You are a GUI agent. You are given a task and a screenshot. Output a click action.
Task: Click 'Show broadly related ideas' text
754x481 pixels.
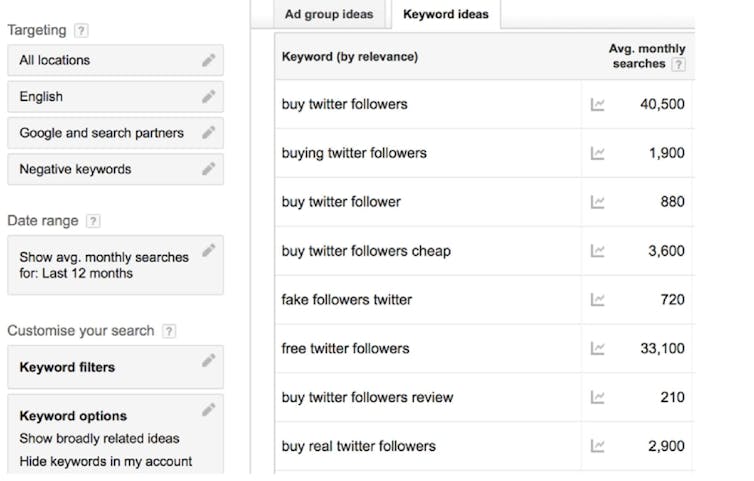(x=100, y=439)
